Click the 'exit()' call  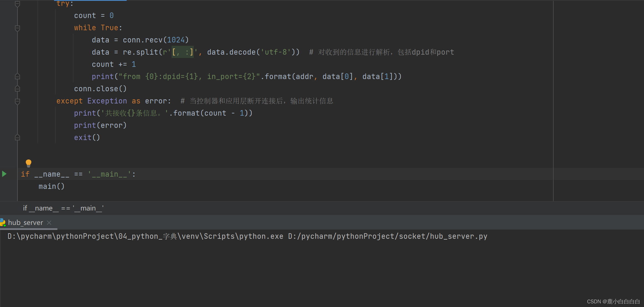pos(87,138)
